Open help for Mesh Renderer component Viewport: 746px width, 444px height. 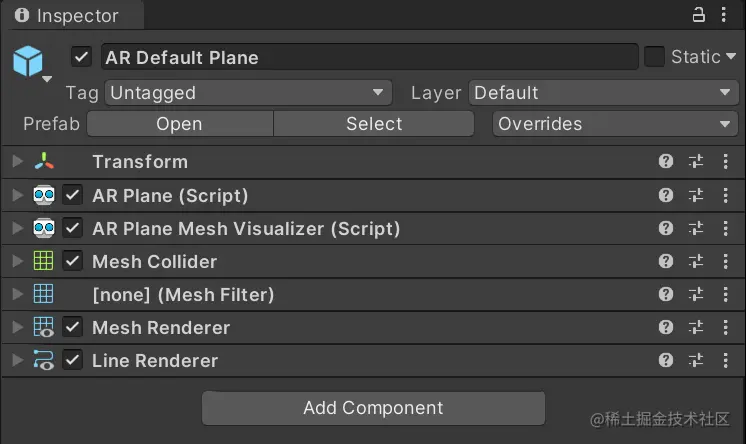666,327
